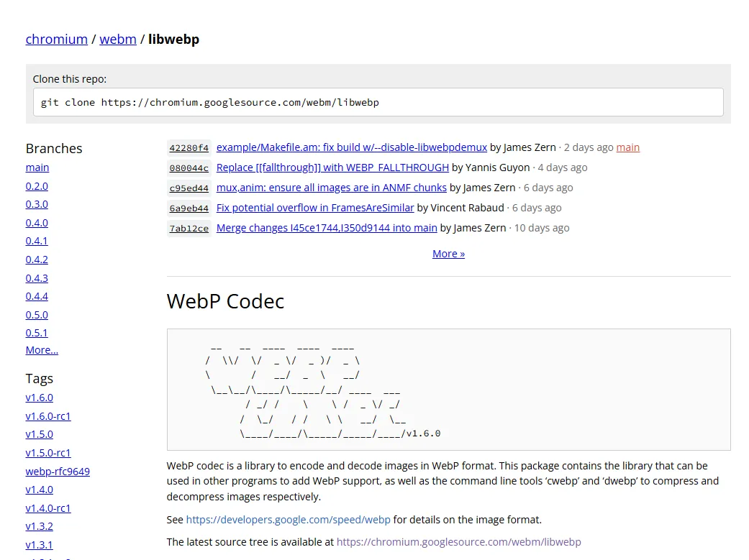Open branch 0.5.1
749x560 pixels.
tap(37, 334)
